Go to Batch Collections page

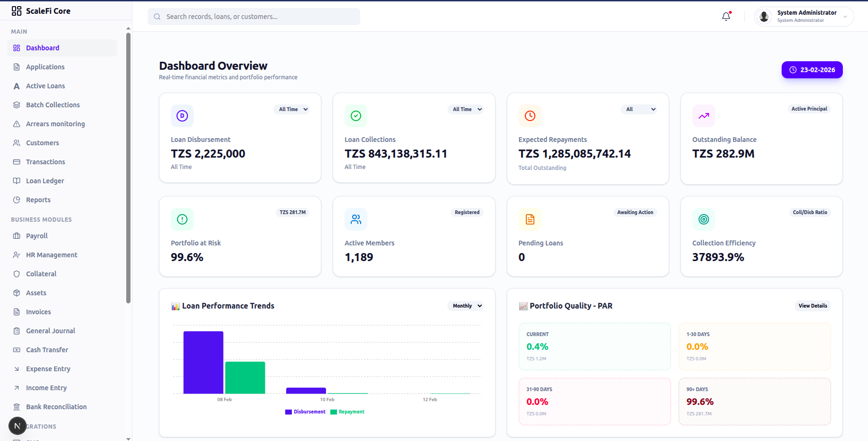[53, 105]
